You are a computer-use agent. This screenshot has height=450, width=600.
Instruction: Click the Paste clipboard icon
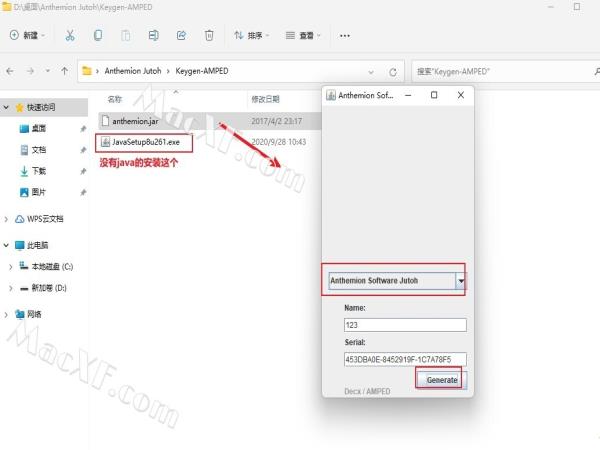click(x=126, y=36)
